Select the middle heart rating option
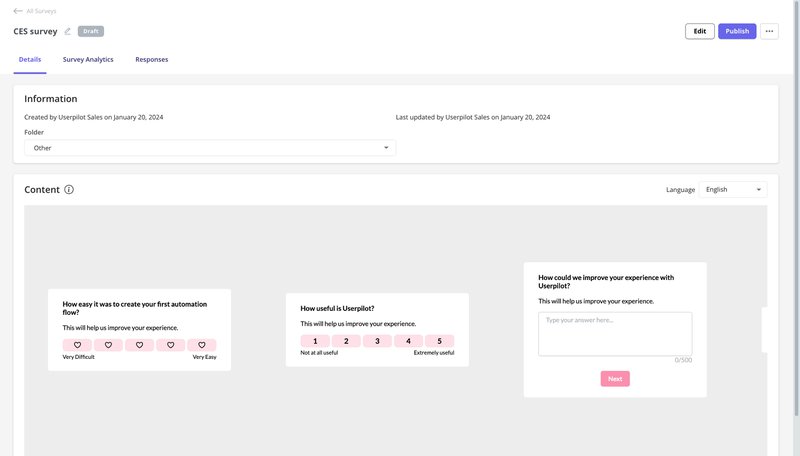This screenshot has height=456, width=800. click(x=139, y=345)
